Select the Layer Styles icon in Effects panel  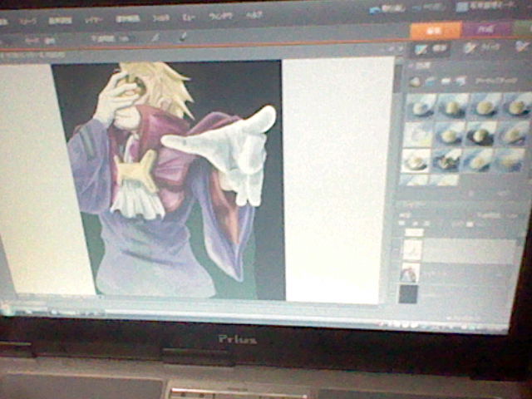tap(431, 81)
